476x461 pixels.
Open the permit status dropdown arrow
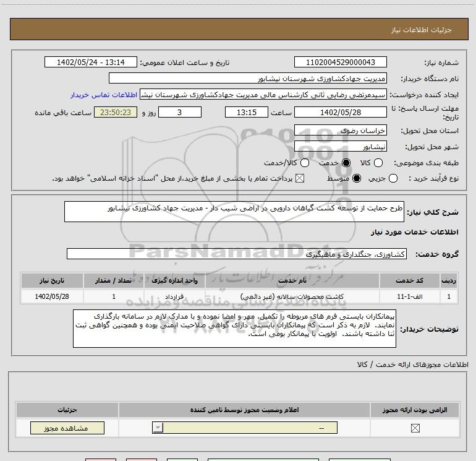pos(158,428)
